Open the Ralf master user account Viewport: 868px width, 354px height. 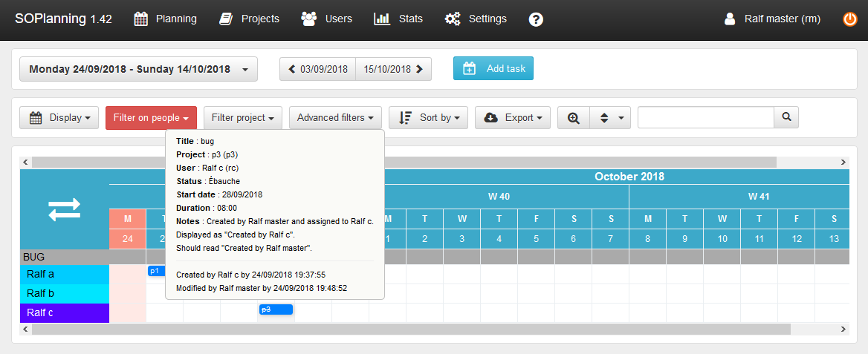(x=773, y=19)
